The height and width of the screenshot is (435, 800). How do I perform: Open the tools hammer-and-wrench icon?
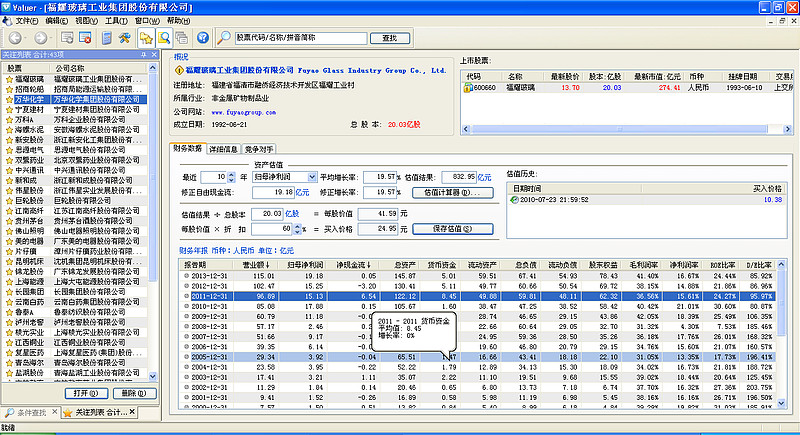pyautogui.click(x=124, y=38)
